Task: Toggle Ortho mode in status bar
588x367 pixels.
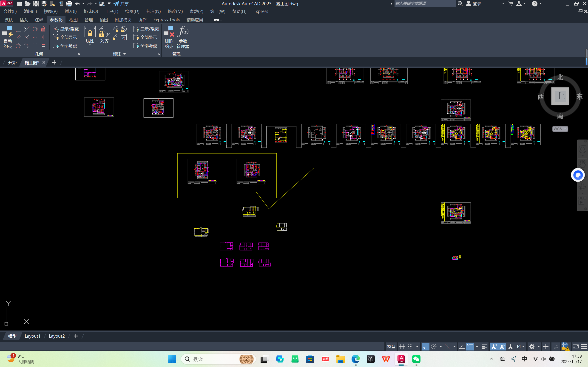Action: click(425, 347)
